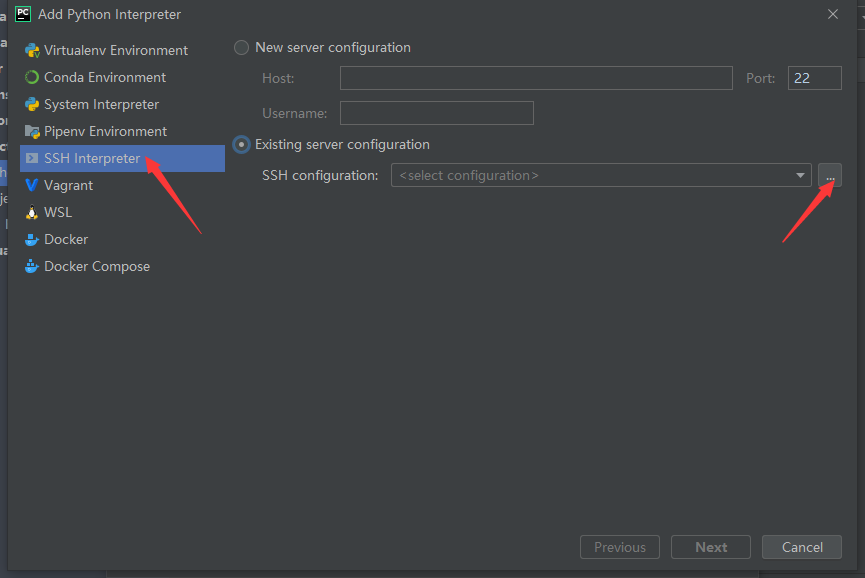Screen dimensions: 865x578
Task: Choose System Interpreter entry
Action: [122, 105]
